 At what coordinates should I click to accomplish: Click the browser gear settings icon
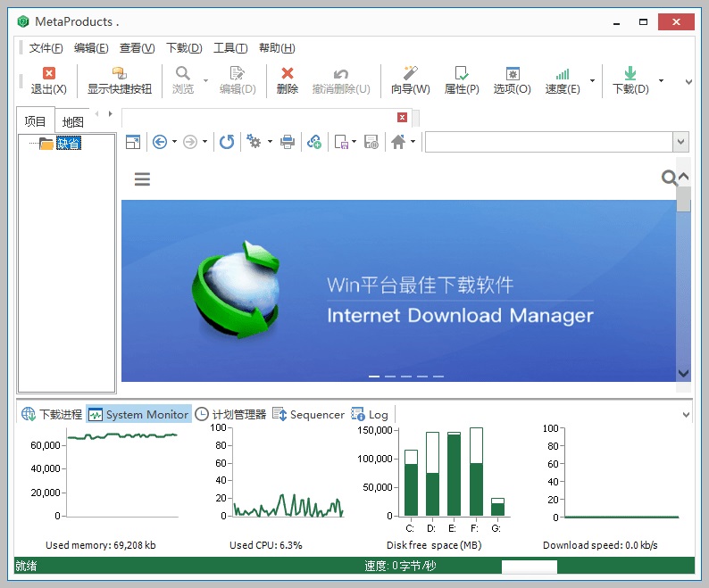point(254,142)
